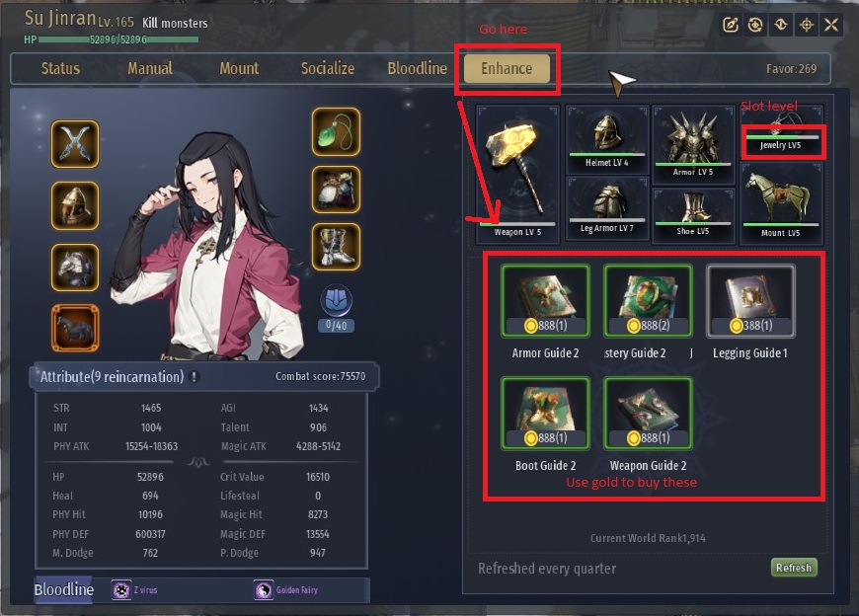Click the attribute info exclamation icon
The width and height of the screenshot is (859, 616).
point(194,377)
